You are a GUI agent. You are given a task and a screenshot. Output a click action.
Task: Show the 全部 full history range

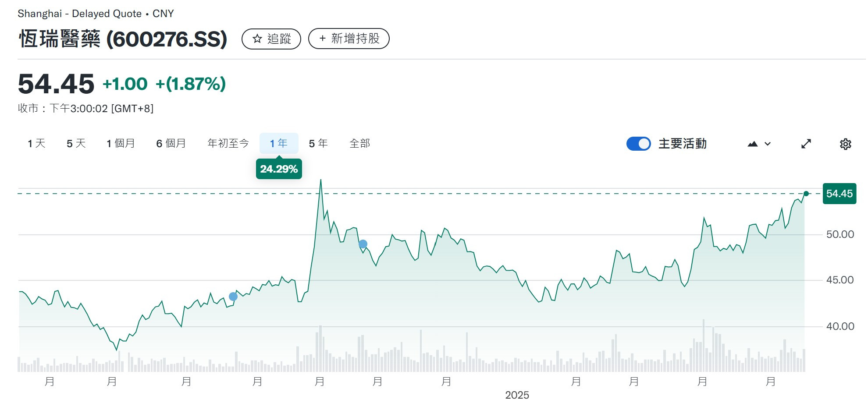360,143
